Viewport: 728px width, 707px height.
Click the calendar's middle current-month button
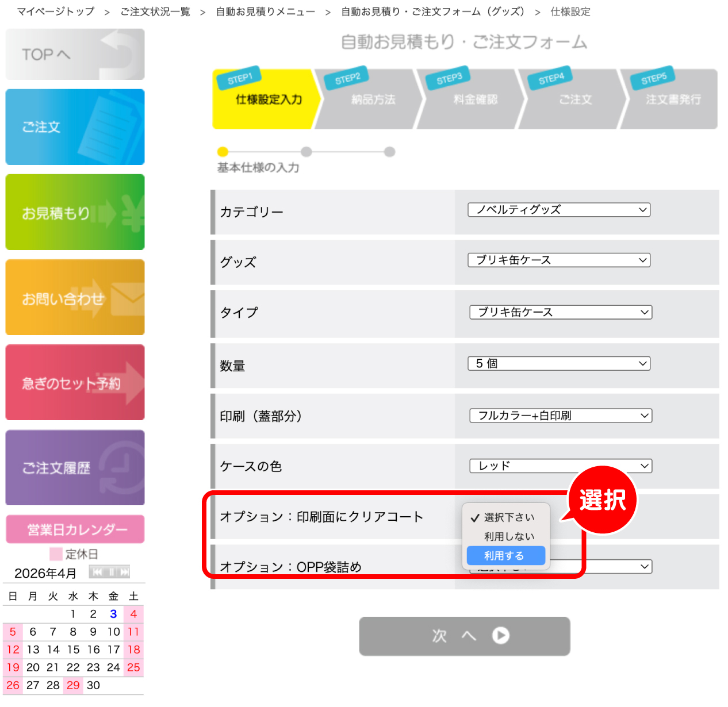(112, 572)
